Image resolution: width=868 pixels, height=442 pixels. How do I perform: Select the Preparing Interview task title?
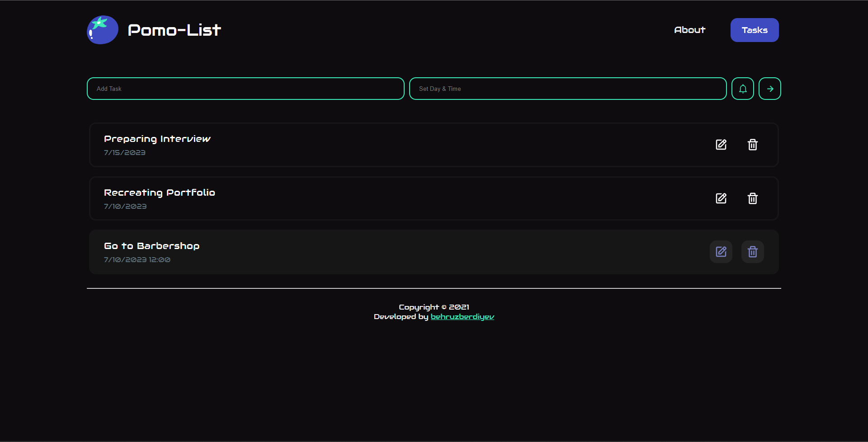click(157, 139)
